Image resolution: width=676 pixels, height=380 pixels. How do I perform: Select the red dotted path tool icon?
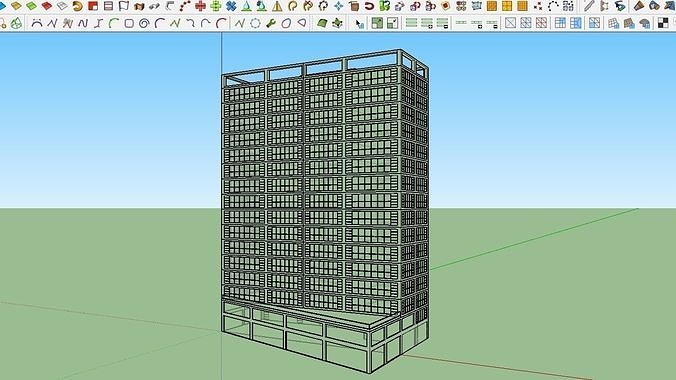click(185, 6)
